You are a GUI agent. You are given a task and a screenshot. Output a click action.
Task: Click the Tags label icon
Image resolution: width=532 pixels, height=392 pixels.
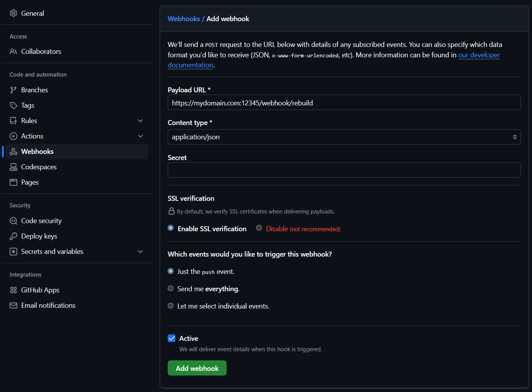point(13,105)
